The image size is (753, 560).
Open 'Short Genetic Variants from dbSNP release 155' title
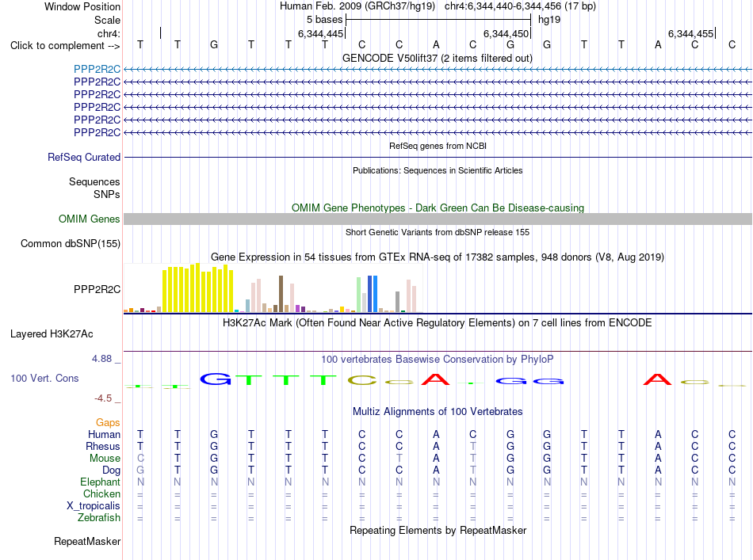coord(438,232)
